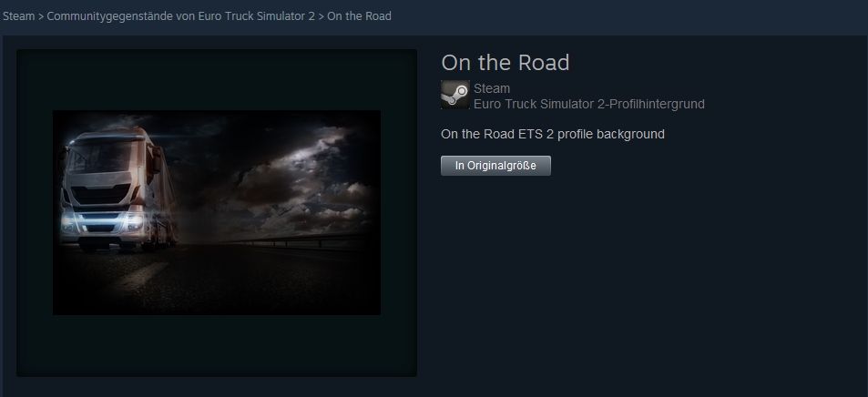Click the separator arrow before On the Road

tap(321, 16)
